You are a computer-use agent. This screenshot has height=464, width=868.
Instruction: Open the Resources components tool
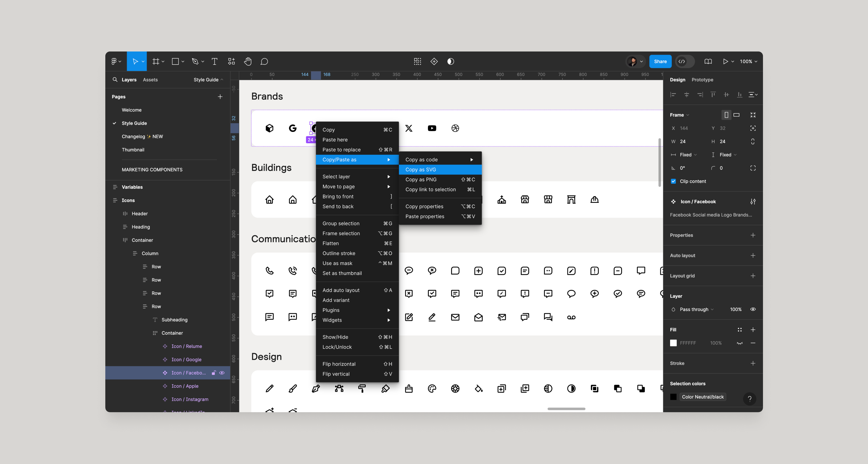pyautogui.click(x=231, y=61)
